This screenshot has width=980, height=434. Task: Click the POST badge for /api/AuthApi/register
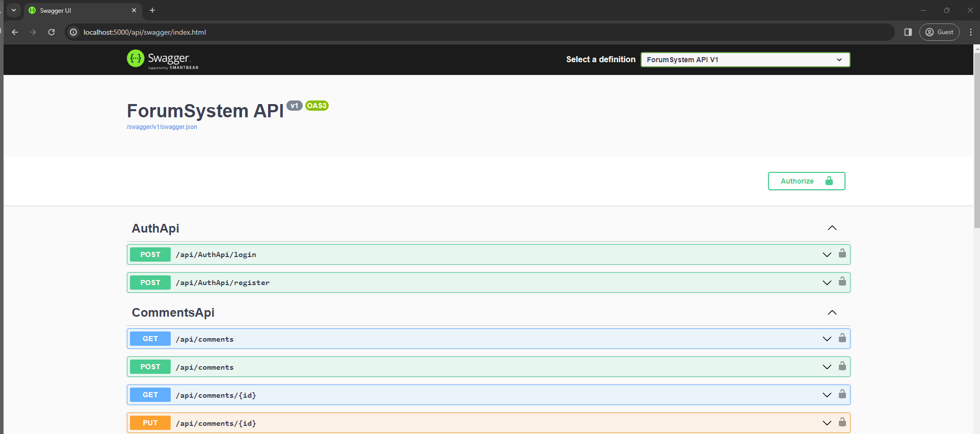tap(150, 283)
